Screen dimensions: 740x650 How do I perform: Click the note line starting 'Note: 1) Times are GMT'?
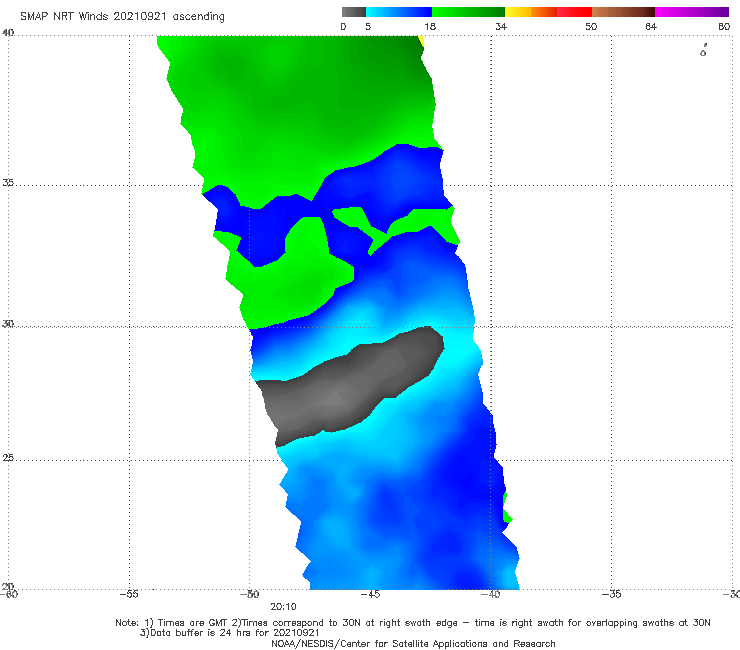pyautogui.click(x=412, y=623)
